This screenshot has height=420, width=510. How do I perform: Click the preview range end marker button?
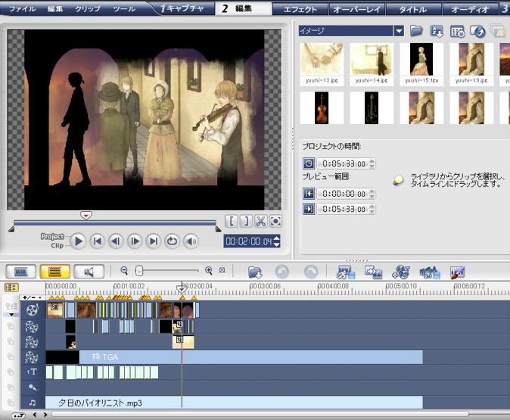tap(309, 209)
